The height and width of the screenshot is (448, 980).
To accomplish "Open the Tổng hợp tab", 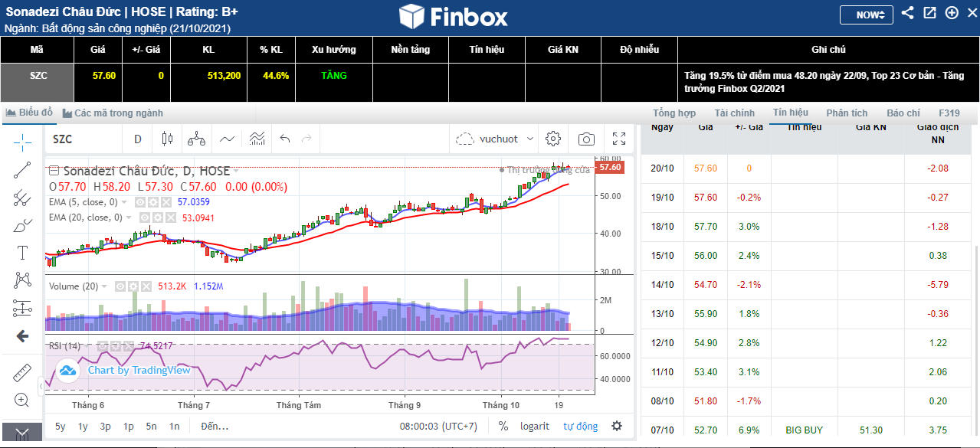I will [674, 113].
